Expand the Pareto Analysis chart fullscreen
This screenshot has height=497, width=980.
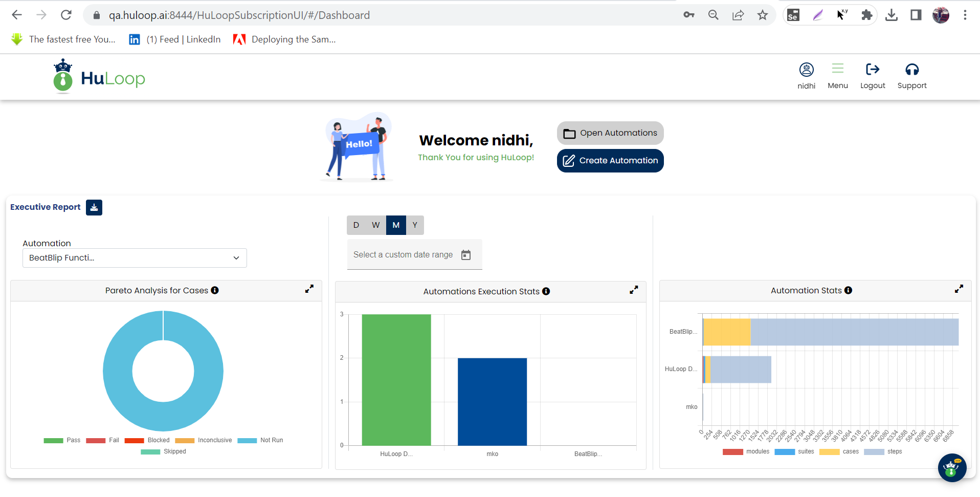(x=309, y=289)
